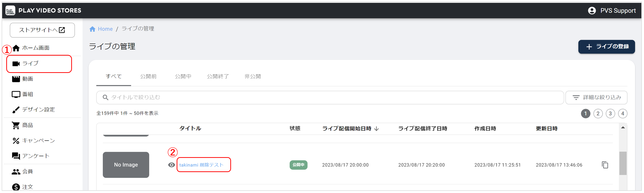644x193 pixels.
Task: Open デザイン設定 from the sidebar
Action: [x=38, y=110]
